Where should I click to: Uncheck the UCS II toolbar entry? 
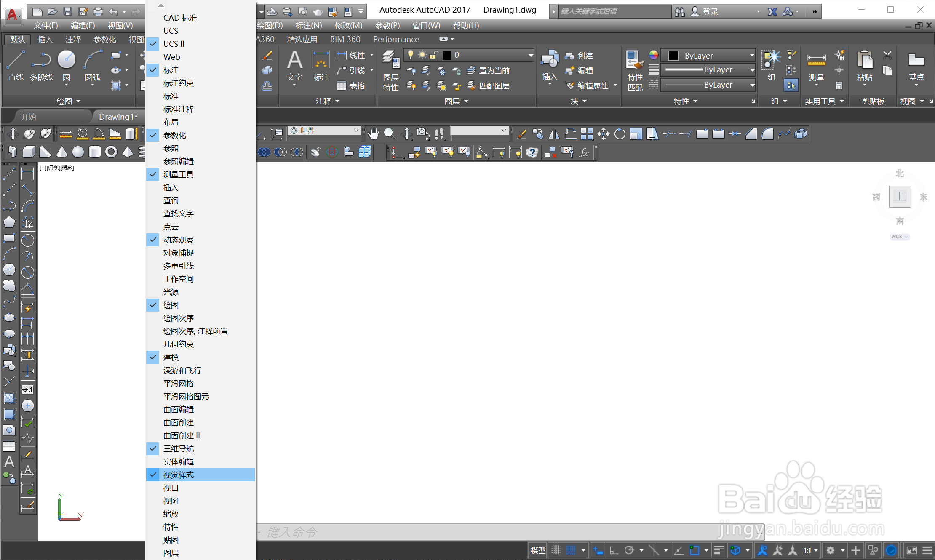coord(174,44)
